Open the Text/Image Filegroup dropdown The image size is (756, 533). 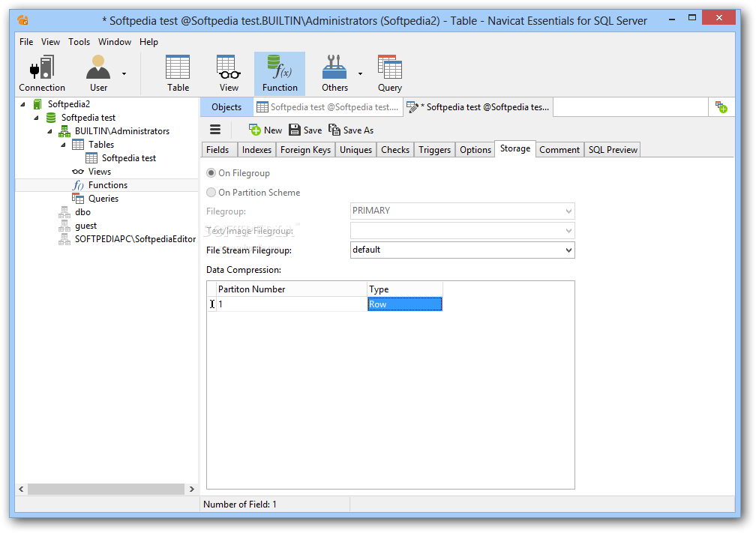click(462, 231)
